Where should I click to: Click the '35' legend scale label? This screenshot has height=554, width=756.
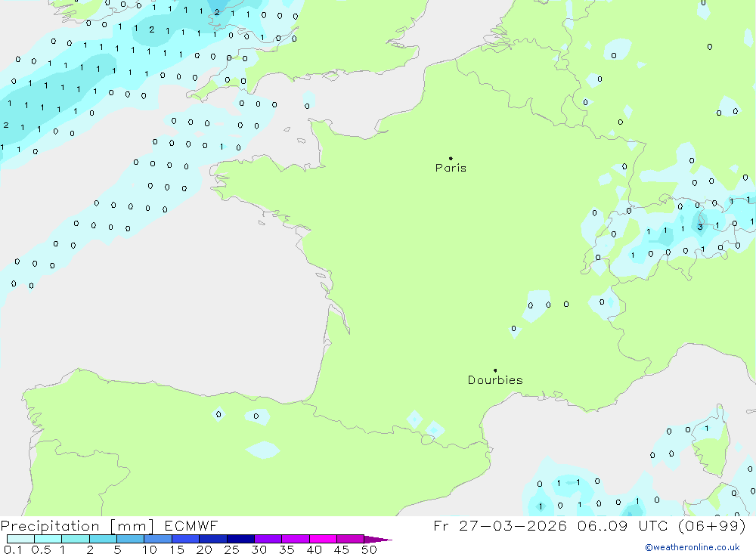coord(287,549)
